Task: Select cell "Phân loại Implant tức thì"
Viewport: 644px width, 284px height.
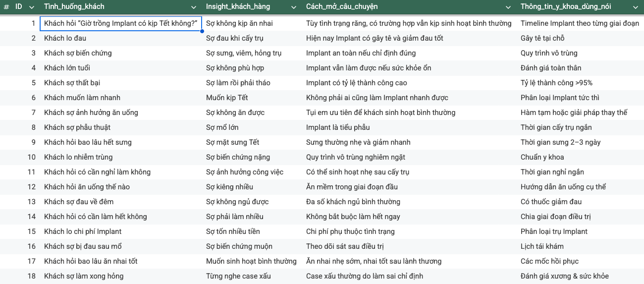Action: (x=580, y=98)
